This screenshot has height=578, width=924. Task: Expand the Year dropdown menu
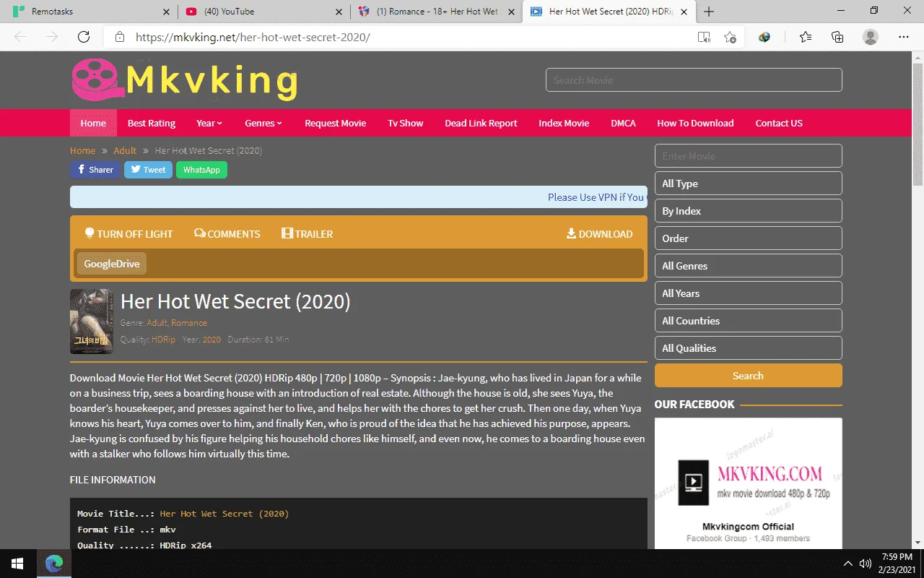click(209, 123)
